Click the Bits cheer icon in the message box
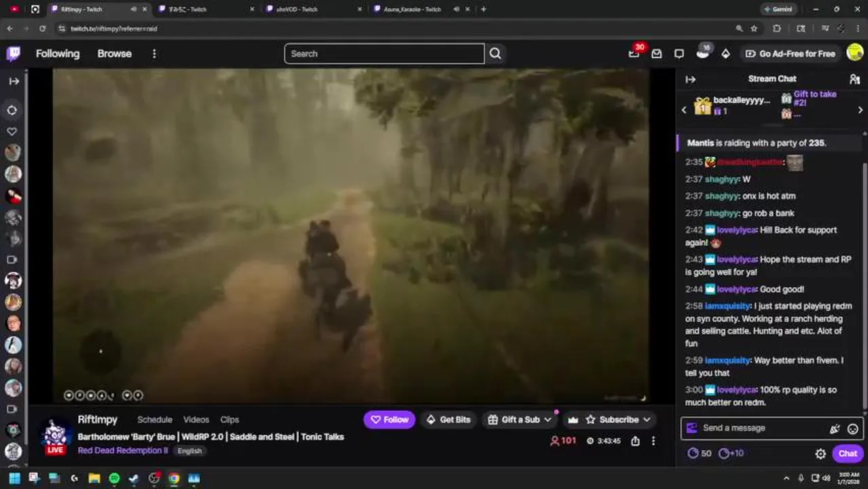868x489 pixels. pos(835,429)
